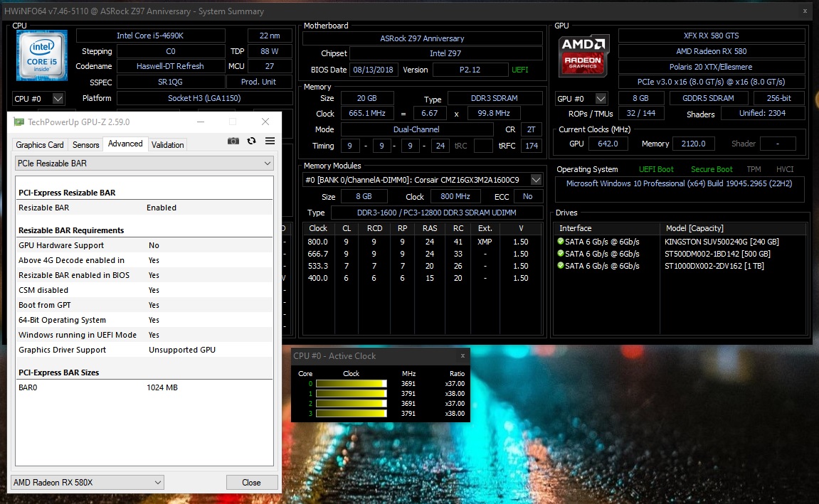Click the Core 0 clock bar
This screenshot has width=819, height=504.
(x=351, y=383)
